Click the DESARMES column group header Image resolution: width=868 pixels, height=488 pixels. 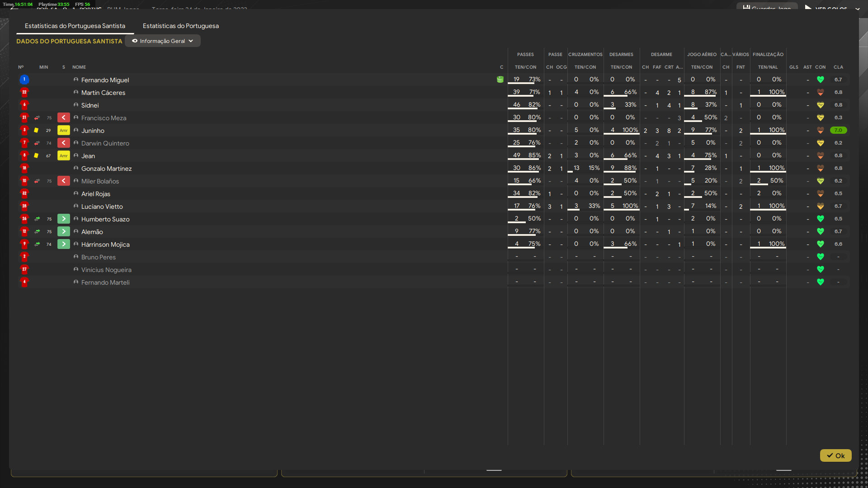tap(621, 54)
